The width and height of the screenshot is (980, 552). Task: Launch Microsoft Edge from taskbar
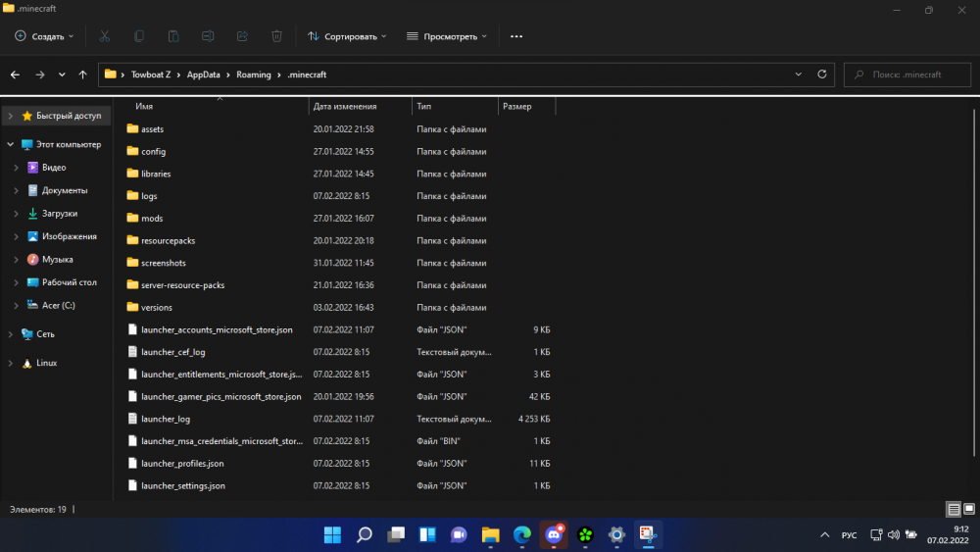[522, 534]
